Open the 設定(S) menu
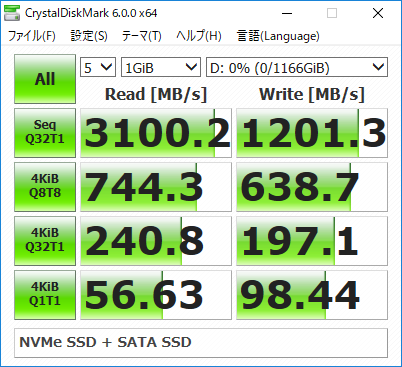402x367 pixels. click(89, 36)
